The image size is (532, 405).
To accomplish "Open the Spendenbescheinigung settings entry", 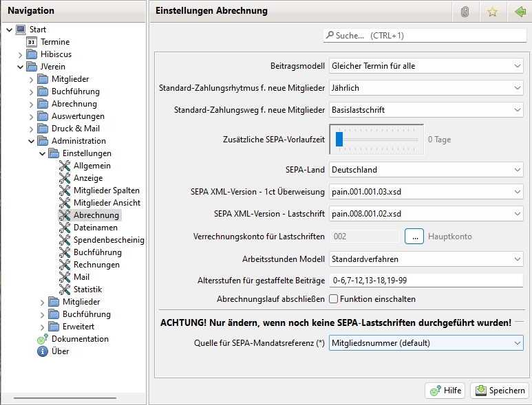I will 108,240.
